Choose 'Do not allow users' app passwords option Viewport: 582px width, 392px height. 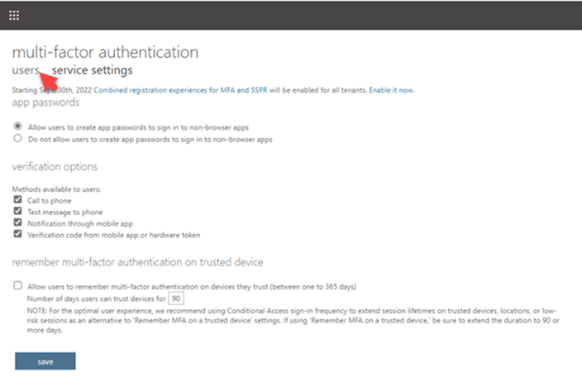pyautogui.click(x=18, y=140)
